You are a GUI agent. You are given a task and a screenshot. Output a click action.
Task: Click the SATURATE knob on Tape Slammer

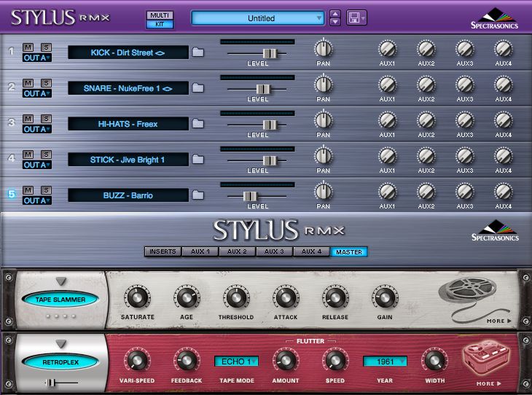coord(137,298)
